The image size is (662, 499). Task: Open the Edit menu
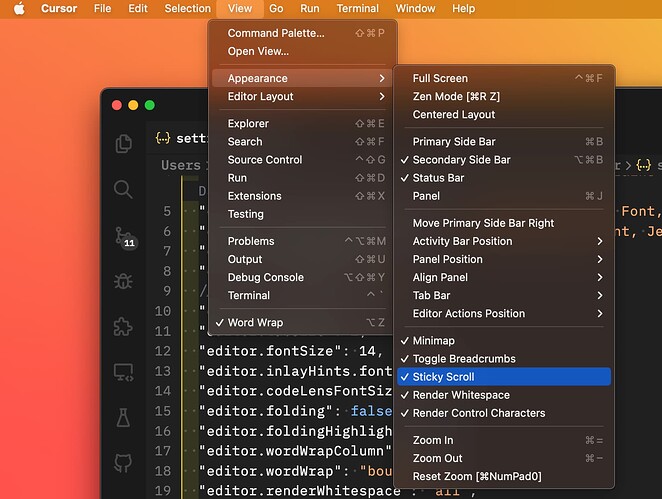[138, 8]
